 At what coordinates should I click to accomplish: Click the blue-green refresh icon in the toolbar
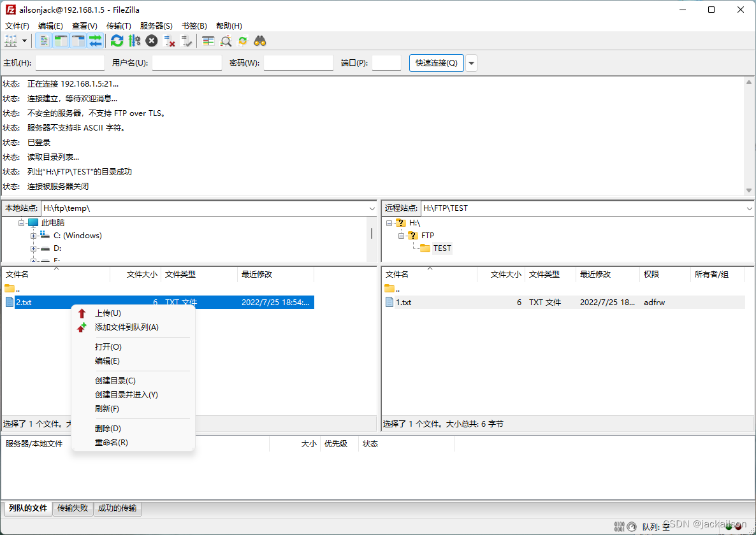(x=117, y=41)
